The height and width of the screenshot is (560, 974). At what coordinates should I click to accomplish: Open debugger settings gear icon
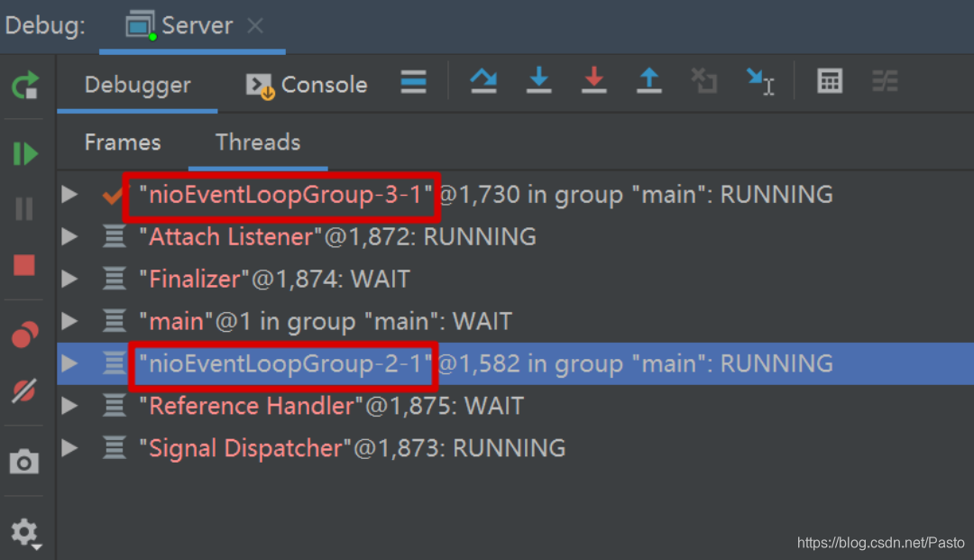point(25,533)
